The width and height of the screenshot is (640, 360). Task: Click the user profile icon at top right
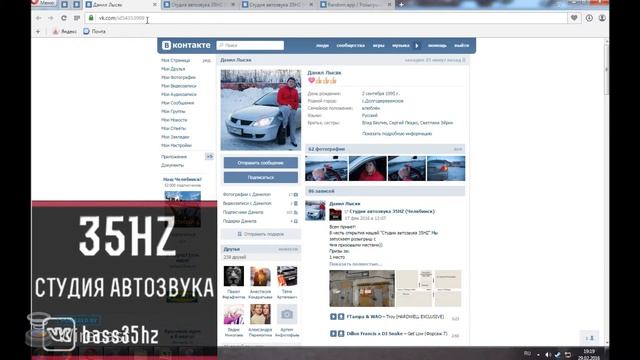[x=602, y=18]
